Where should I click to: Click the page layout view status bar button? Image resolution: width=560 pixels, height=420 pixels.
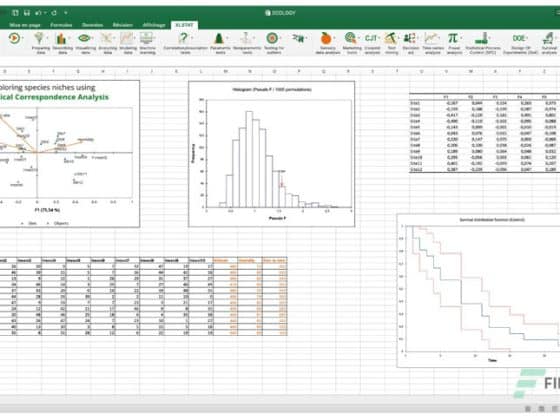pyautogui.click(x=541, y=409)
